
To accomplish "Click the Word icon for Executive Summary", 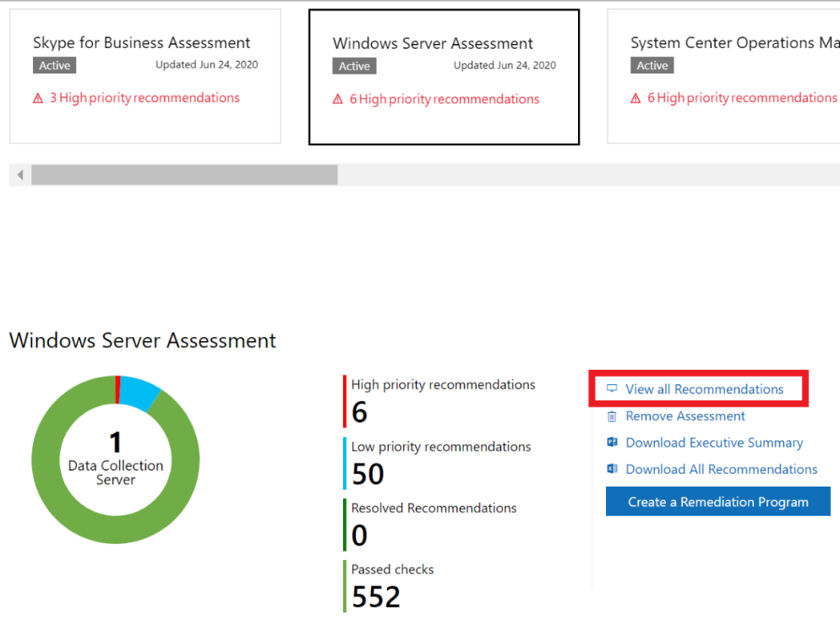I will tap(612, 443).
